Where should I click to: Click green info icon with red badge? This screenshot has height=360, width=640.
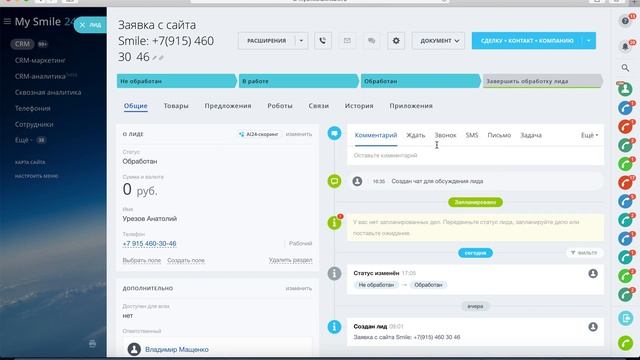coord(335,222)
